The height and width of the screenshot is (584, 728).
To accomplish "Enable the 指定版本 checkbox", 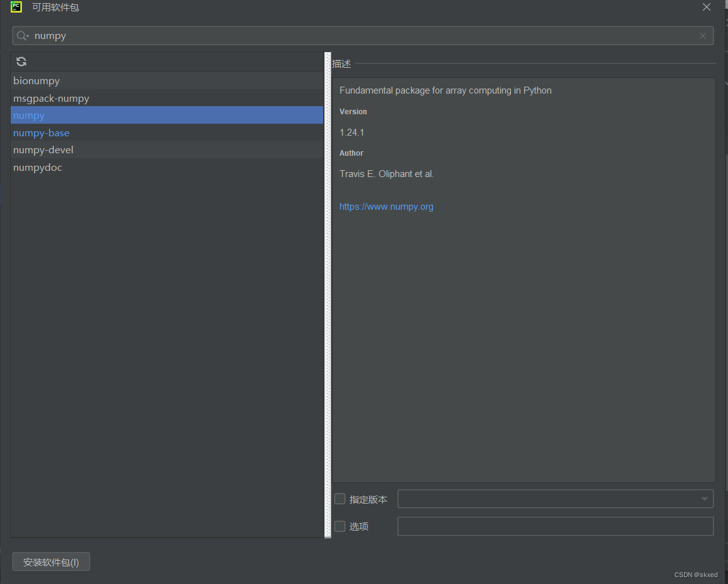I will pos(340,499).
